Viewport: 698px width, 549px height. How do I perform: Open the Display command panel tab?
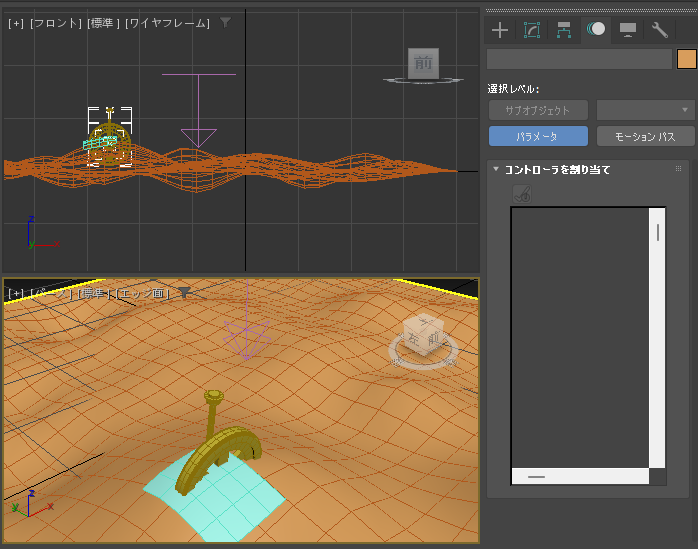tap(628, 30)
